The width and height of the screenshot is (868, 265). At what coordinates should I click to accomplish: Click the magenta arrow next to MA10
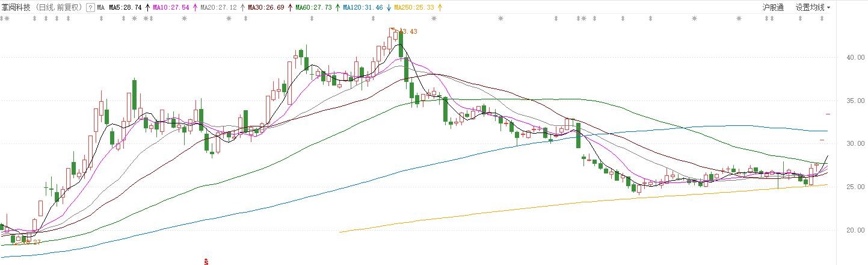coord(194,8)
